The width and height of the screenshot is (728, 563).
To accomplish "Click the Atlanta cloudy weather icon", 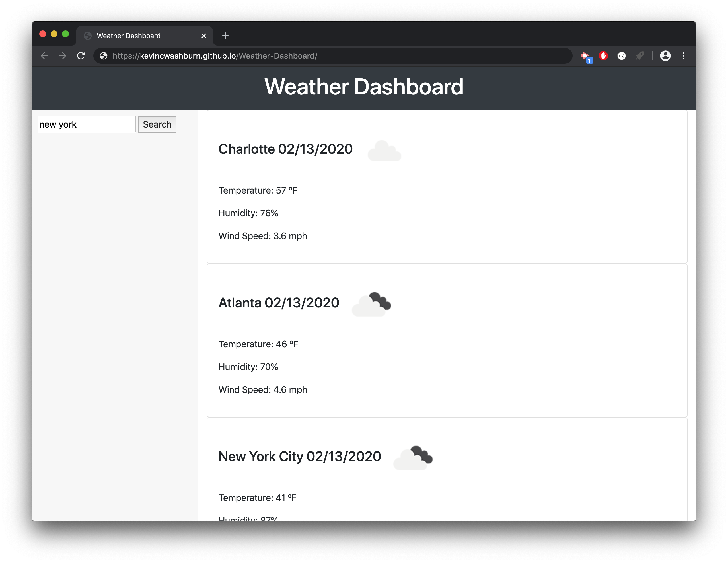I will click(x=371, y=304).
